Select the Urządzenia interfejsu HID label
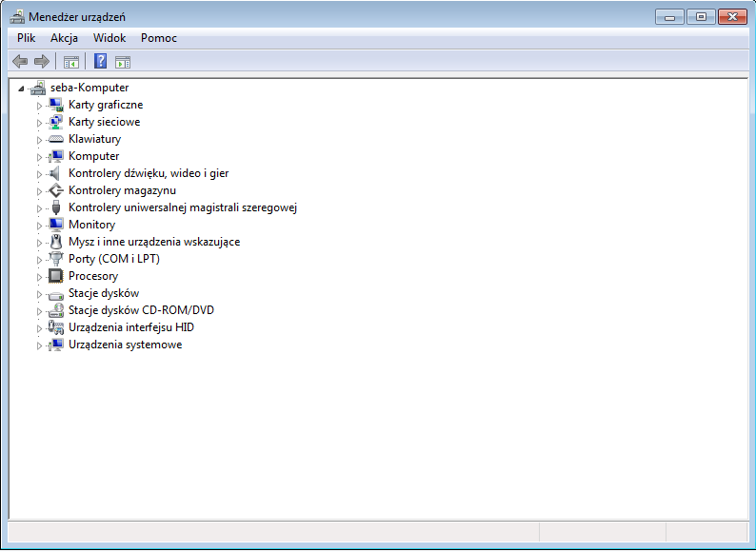 coord(131,327)
